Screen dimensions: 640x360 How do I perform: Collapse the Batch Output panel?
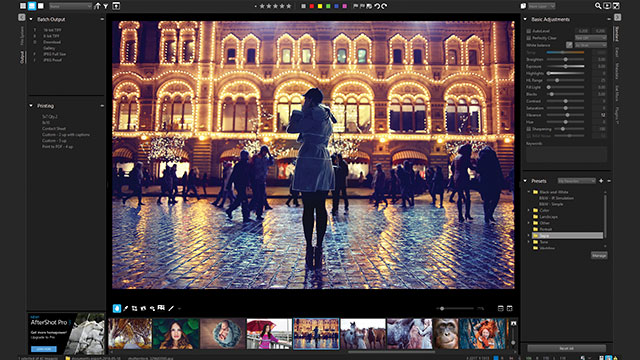31,19
